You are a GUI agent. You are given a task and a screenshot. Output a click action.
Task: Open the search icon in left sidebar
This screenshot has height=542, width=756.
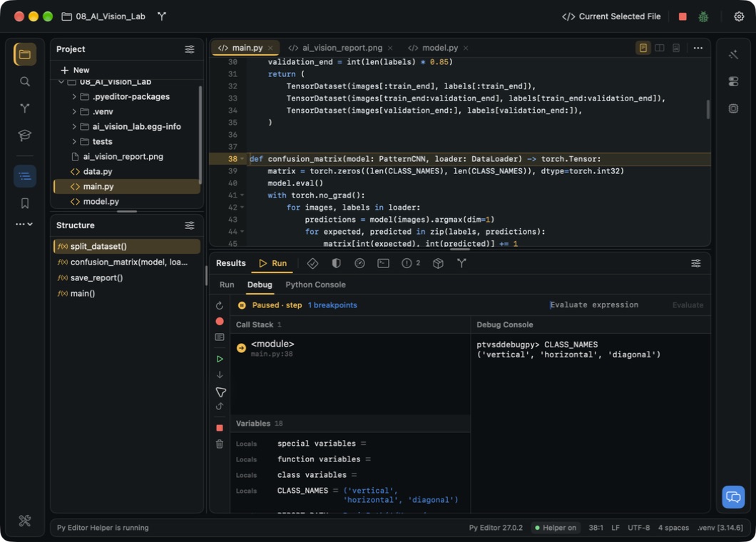[x=24, y=81]
